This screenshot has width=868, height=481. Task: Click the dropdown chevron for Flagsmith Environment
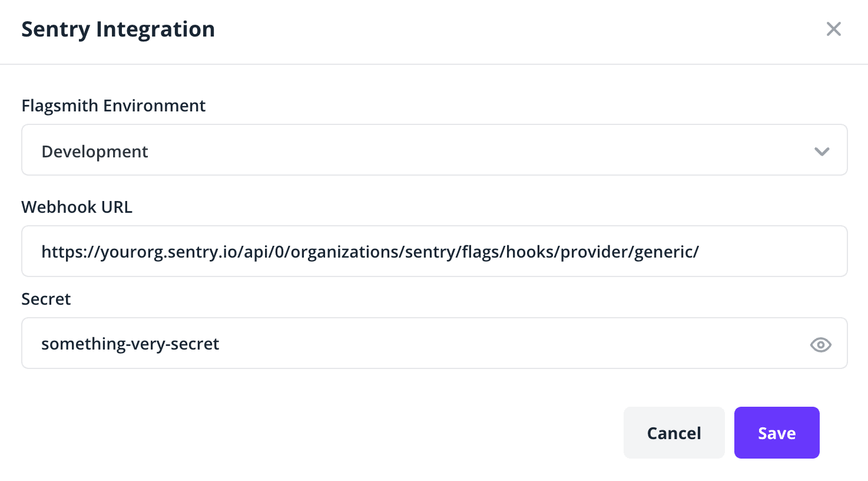(822, 151)
